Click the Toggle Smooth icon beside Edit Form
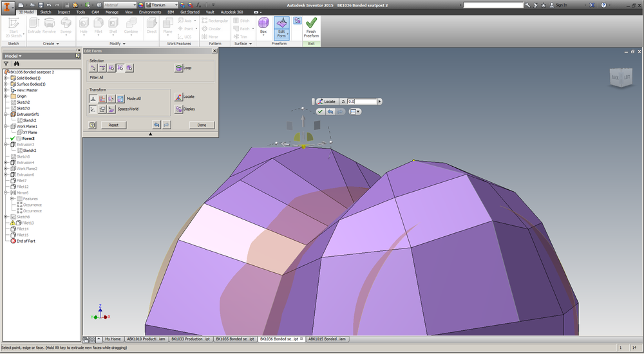 [298, 21]
